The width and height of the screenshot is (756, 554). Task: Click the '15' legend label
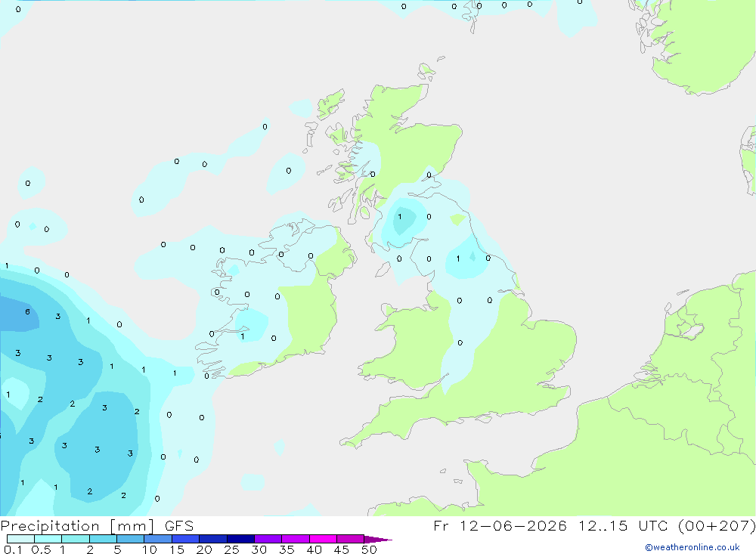pyautogui.click(x=177, y=549)
